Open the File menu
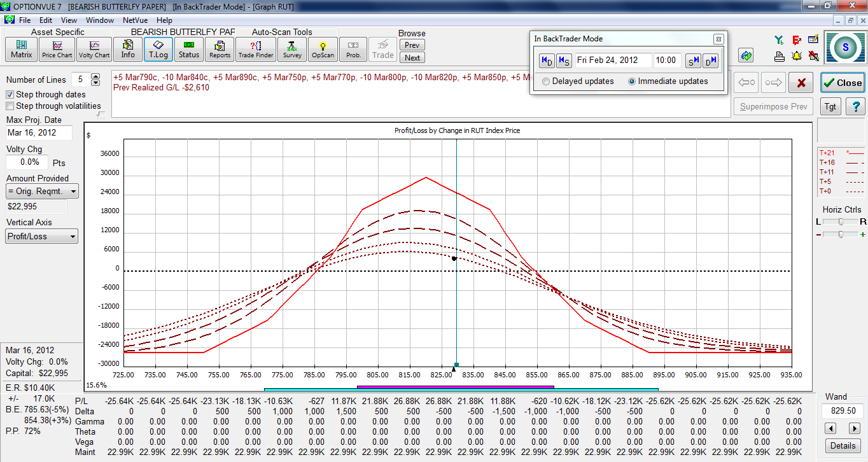 [x=25, y=20]
